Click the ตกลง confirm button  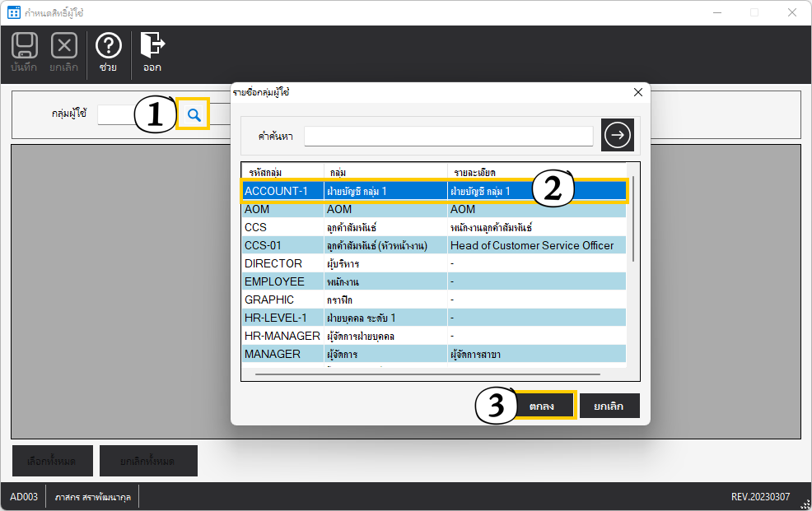[x=544, y=406]
